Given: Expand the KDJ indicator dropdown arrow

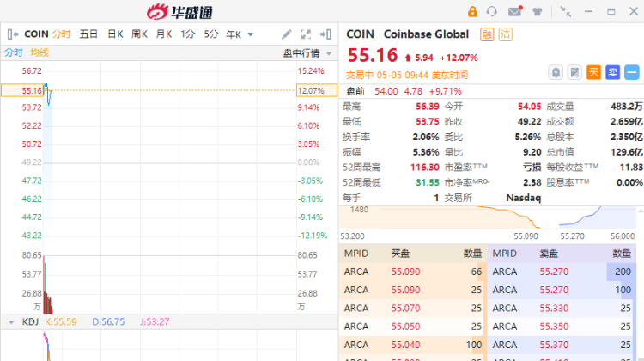Looking at the screenshot, I should pos(11,321).
